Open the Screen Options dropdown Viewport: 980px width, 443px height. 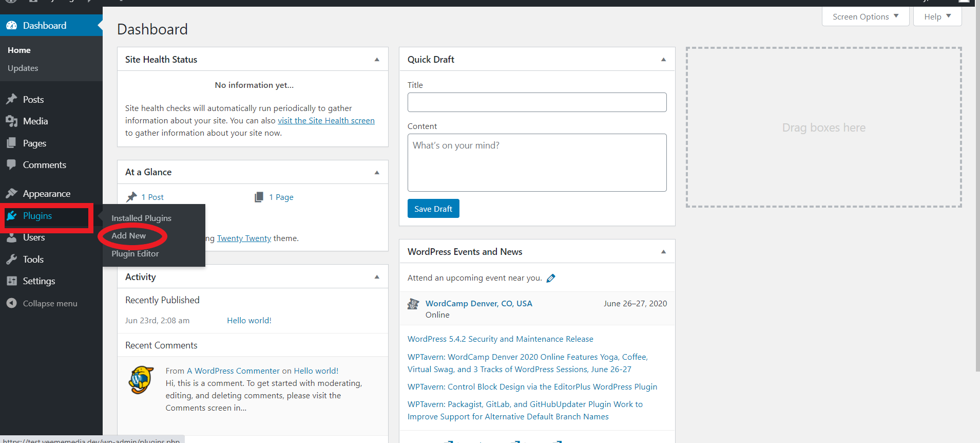pos(866,16)
